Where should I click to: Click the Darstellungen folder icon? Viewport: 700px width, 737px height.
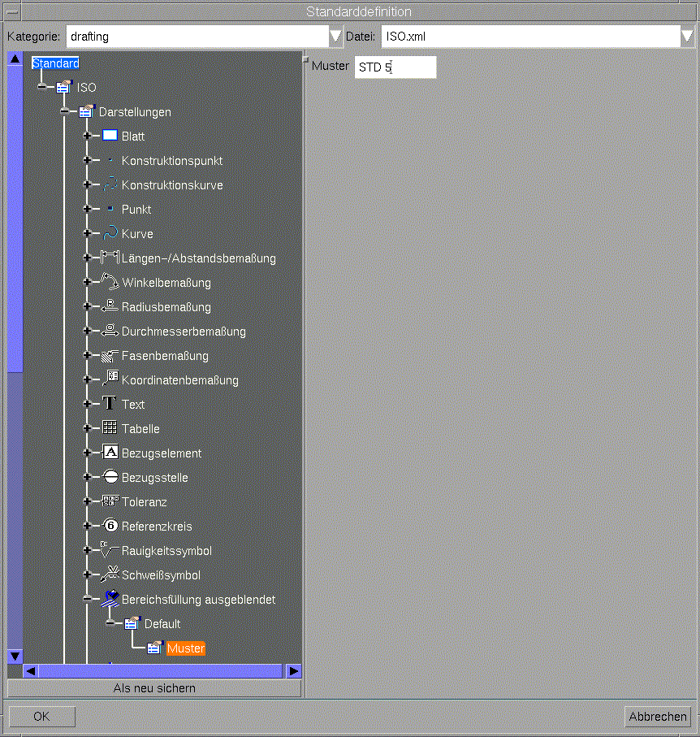point(87,111)
